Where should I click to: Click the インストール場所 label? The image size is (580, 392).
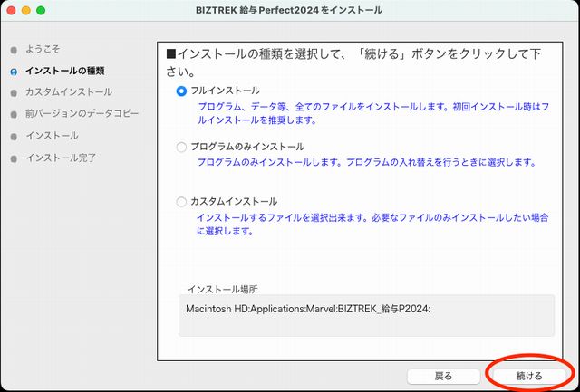(x=223, y=290)
